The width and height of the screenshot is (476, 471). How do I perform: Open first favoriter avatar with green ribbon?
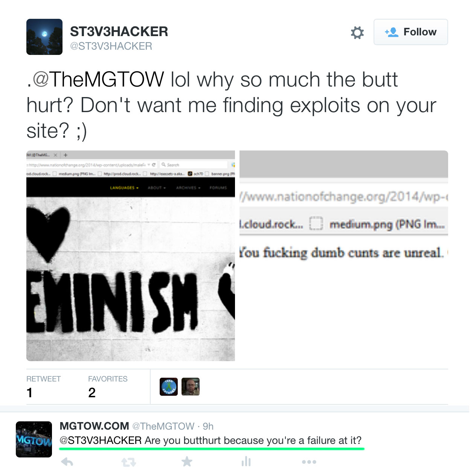(169, 387)
